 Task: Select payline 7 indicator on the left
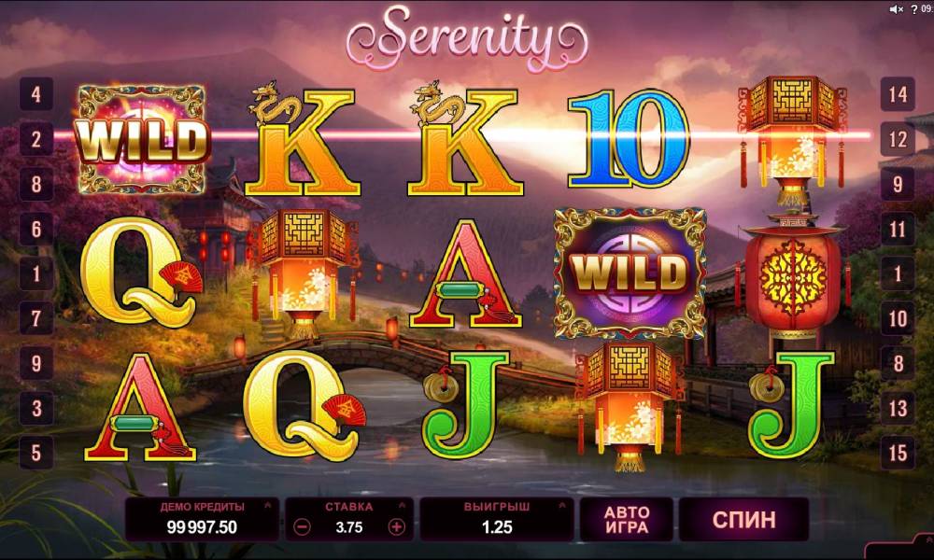pyautogui.click(x=36, y=318)
